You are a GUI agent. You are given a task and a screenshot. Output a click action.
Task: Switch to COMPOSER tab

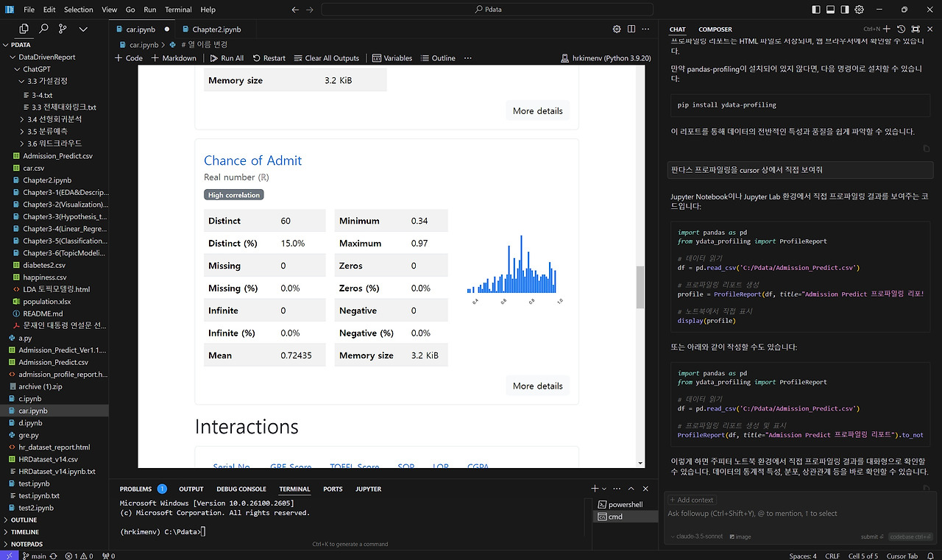[x=715, y=29]
